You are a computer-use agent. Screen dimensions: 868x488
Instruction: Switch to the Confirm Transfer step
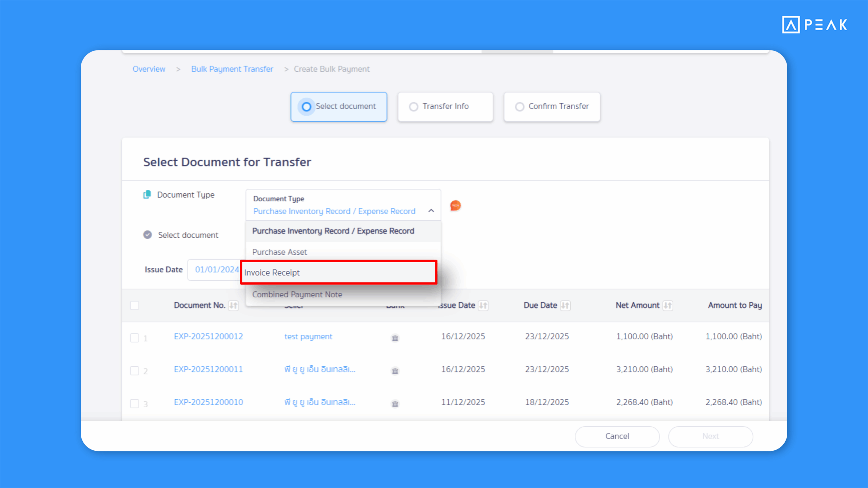point(552,106)
